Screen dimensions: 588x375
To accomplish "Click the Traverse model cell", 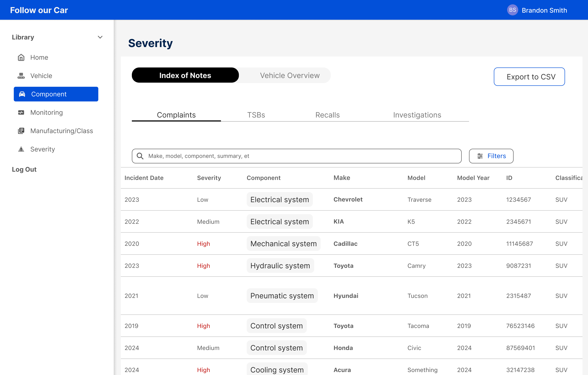I will click(419, 200).
